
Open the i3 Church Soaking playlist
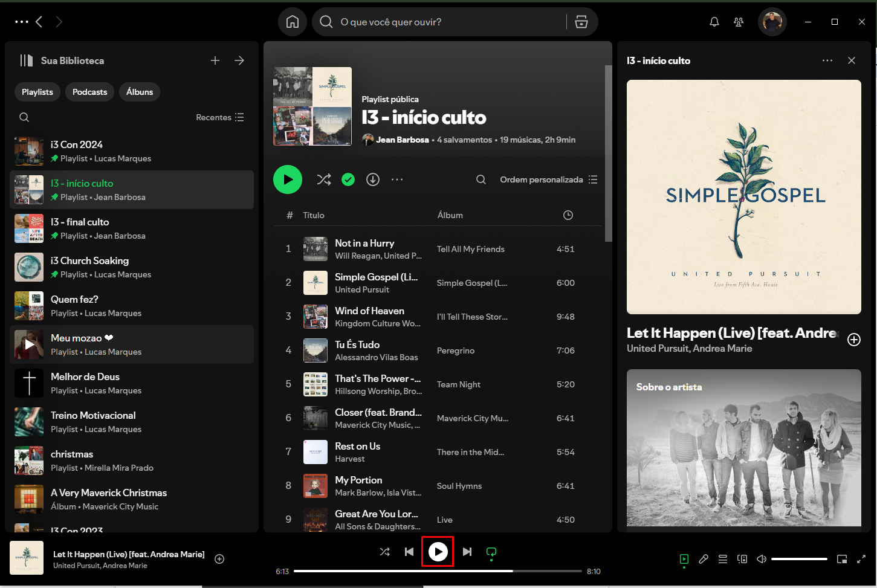tap(132, 267)
